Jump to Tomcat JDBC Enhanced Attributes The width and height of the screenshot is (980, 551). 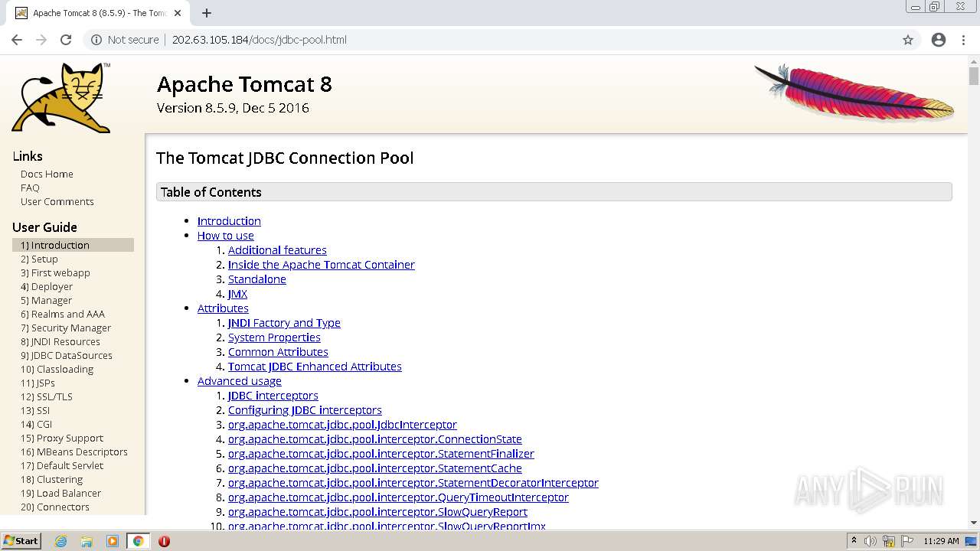pos(315,367)
